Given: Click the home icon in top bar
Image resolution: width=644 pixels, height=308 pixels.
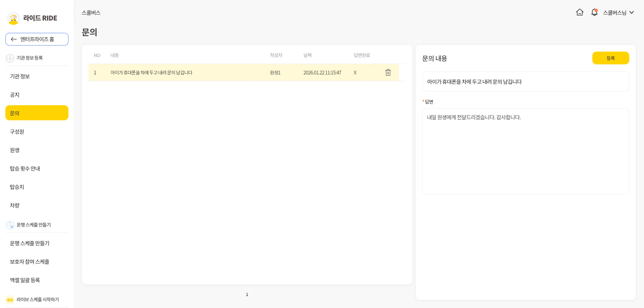Looking at the screenshot, I should point(580,12).
